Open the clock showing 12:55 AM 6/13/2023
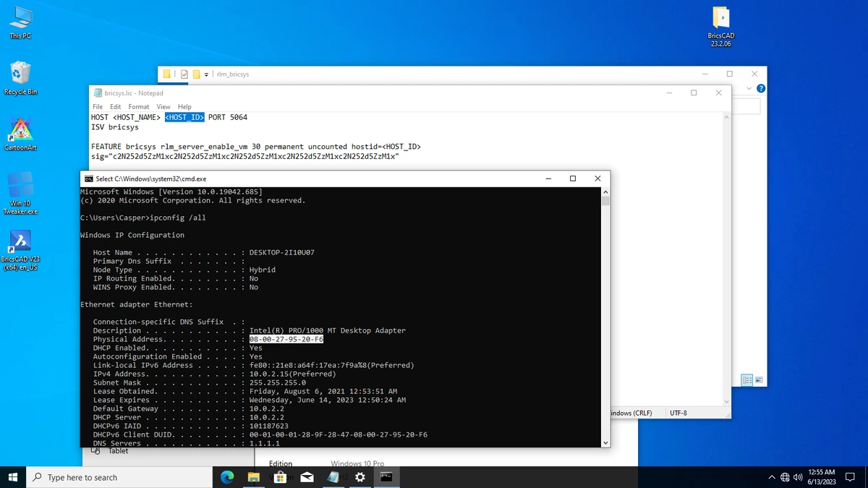The image size is (868, 488). 822,477
